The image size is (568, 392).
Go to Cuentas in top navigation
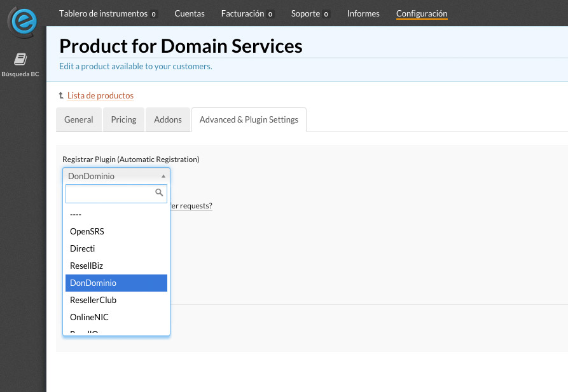190,13
